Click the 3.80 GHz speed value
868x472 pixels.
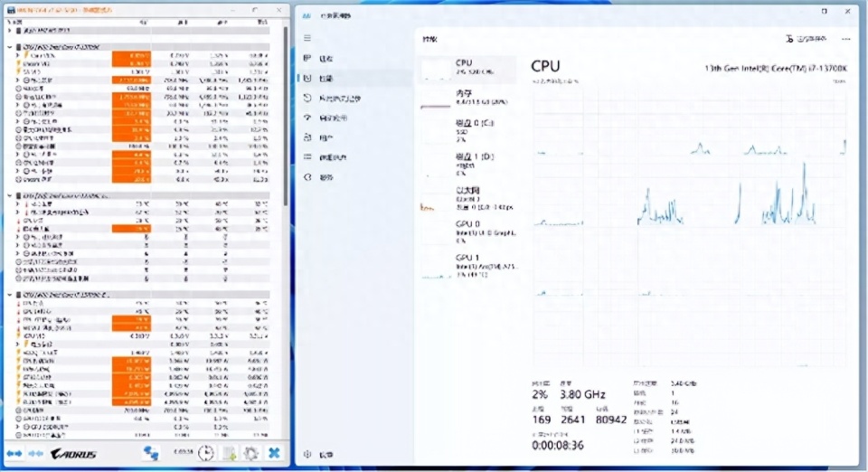pos(582,394)
